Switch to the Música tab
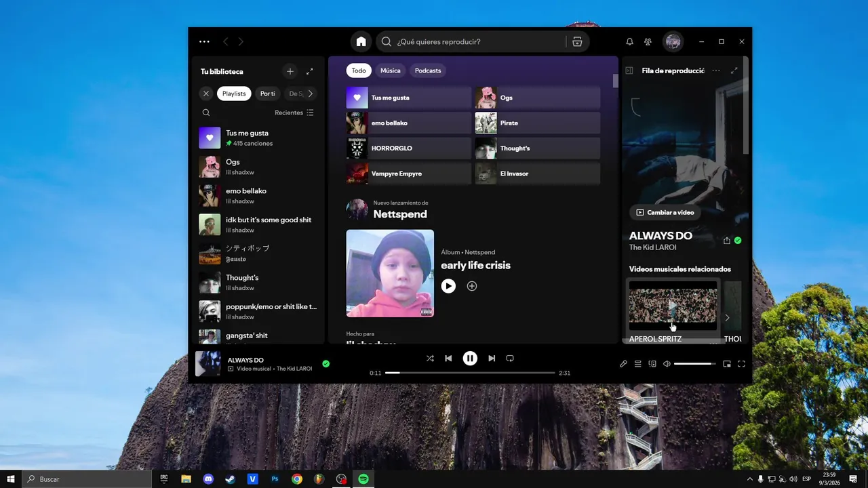The height and width of the screenshot is (488, 868). pos(390,70)
